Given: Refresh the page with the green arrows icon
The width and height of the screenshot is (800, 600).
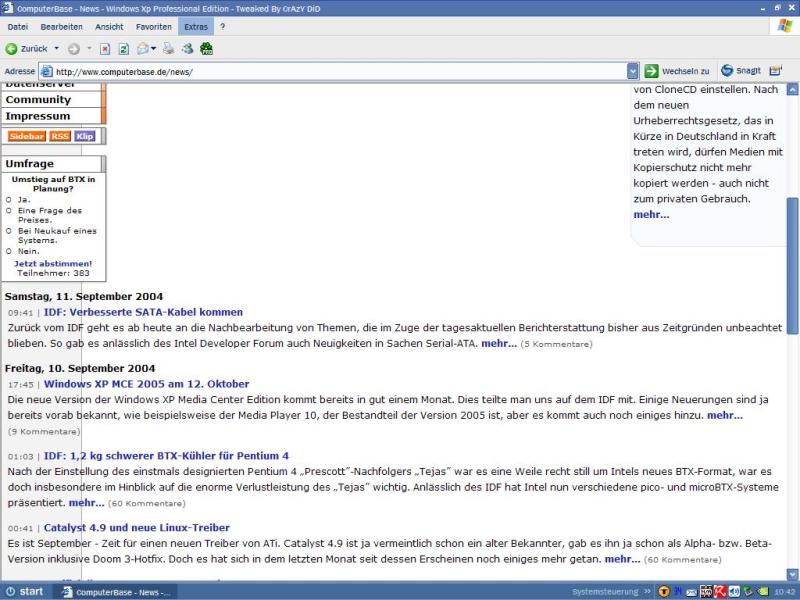Looking at the screenshot, I should click(x=123, y=49).
